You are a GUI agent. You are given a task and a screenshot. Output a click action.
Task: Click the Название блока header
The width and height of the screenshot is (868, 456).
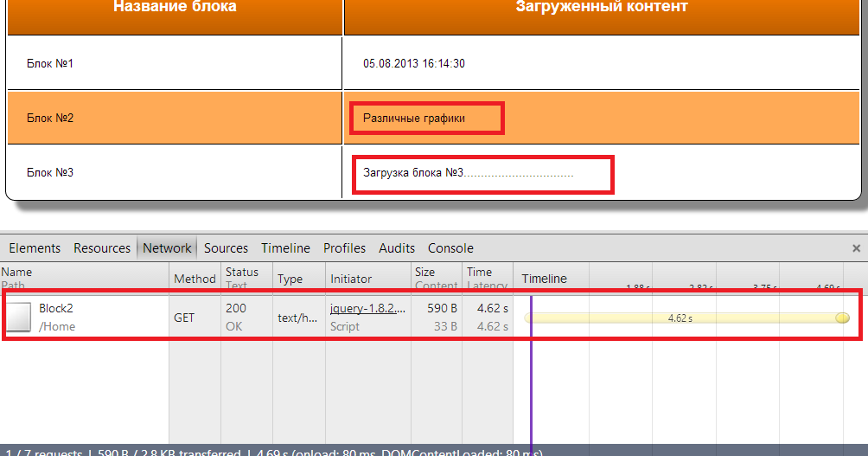(x=175, y=7)
